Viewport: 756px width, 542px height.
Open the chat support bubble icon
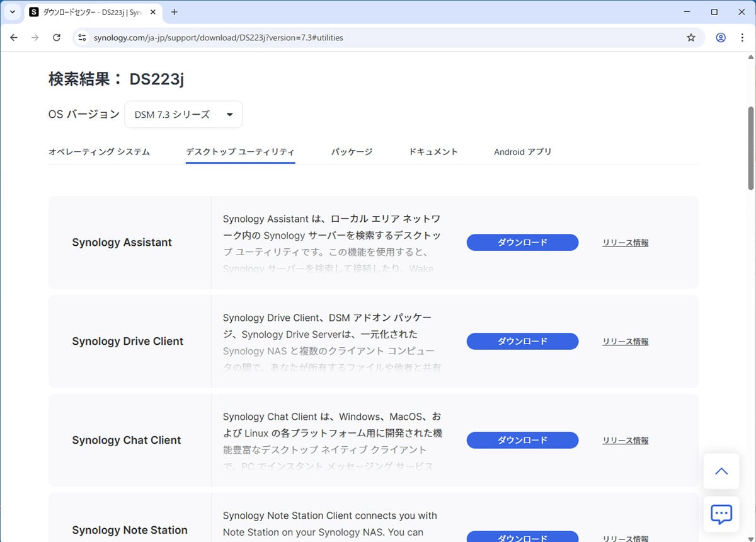[x=721, y=514]
